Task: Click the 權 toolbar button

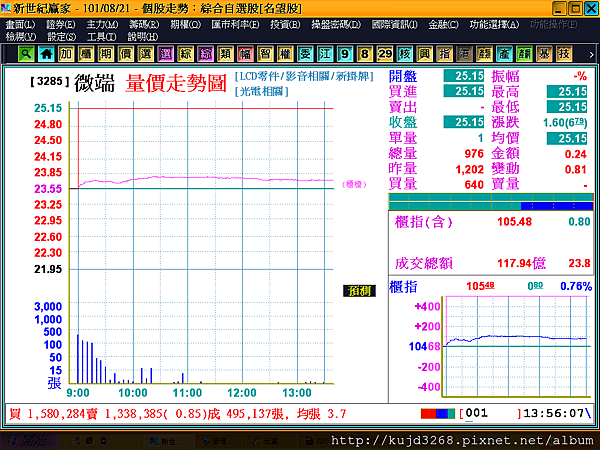Action: 285,54
